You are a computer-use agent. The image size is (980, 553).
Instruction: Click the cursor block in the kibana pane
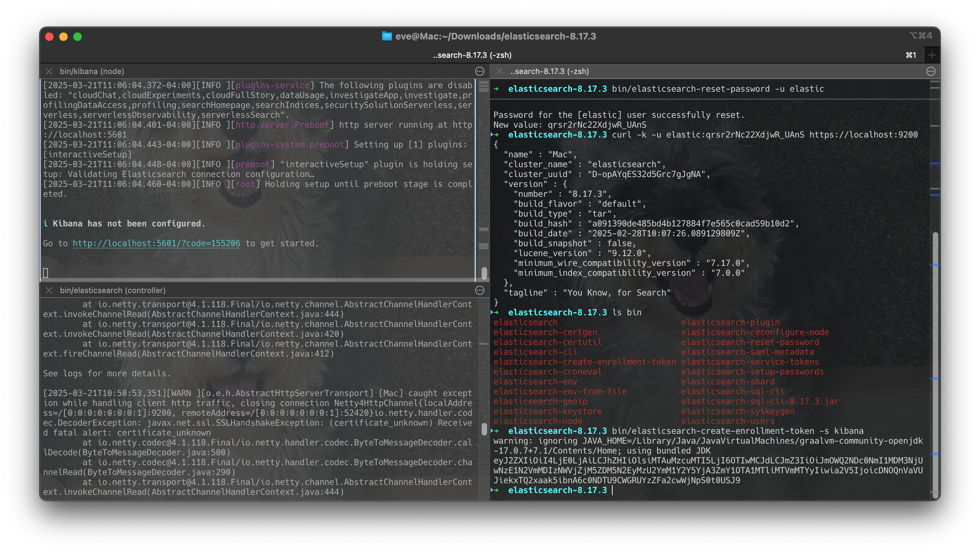tap(46, 273)
